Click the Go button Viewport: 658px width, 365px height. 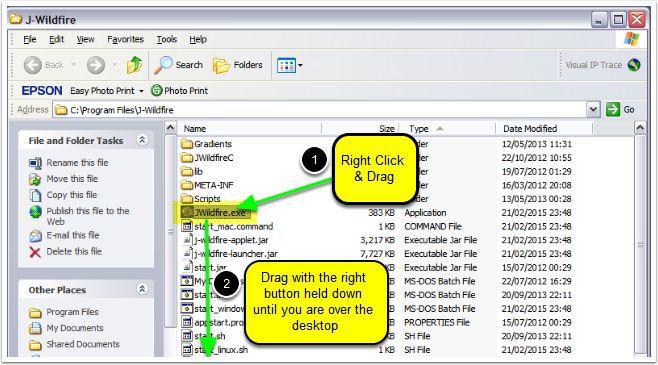click(620, 110)
